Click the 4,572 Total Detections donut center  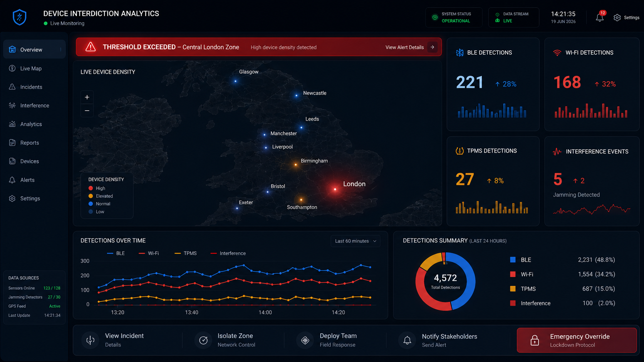point(445,281)
